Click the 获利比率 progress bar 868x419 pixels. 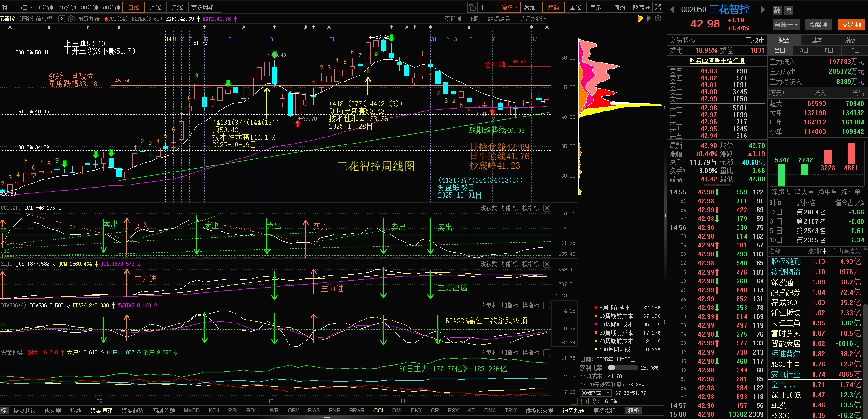click(624, 368)
